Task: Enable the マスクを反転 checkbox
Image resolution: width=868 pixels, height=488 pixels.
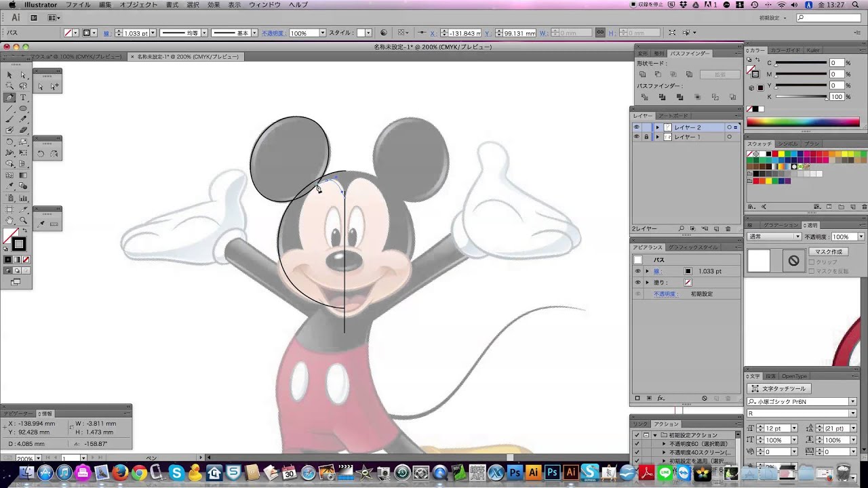Action: tap(812, 271)
